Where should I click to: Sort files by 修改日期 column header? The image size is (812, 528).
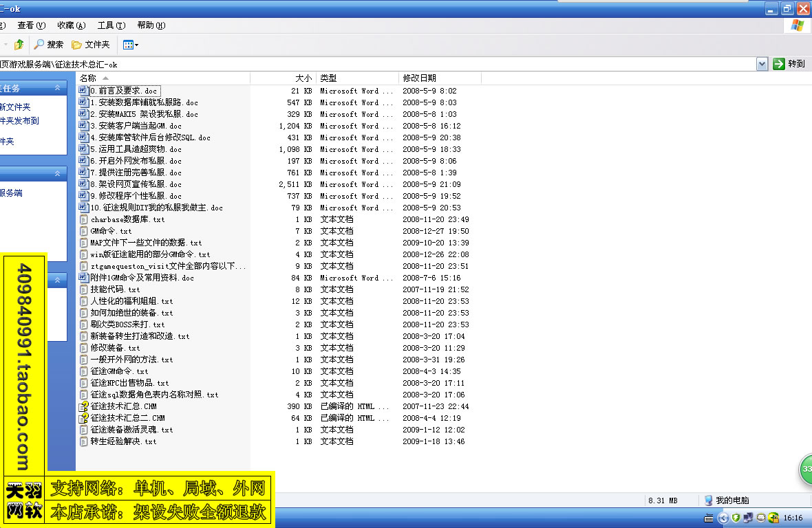[x=419, y=78]
